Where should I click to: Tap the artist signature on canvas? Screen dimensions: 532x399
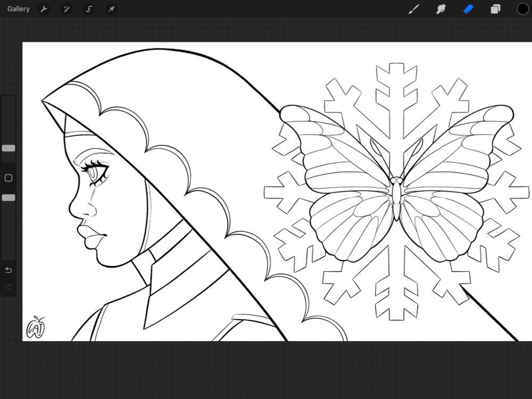tap(36, 327)
